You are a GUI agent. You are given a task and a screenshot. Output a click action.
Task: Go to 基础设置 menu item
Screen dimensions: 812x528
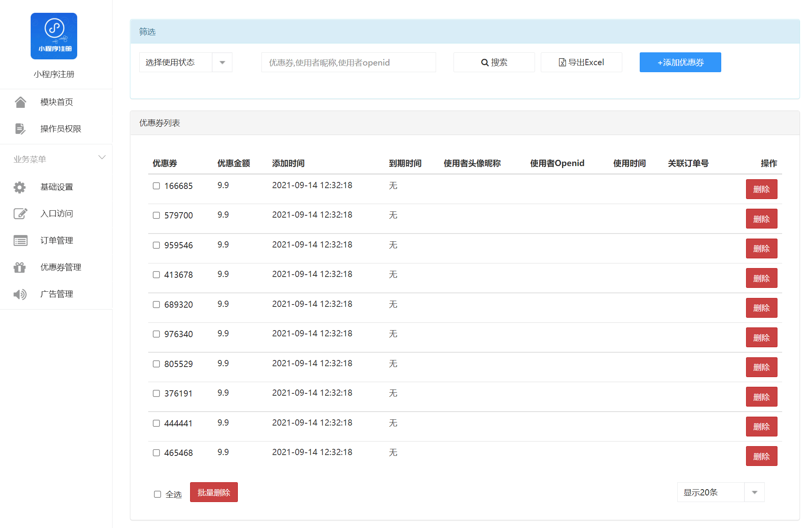56,187
